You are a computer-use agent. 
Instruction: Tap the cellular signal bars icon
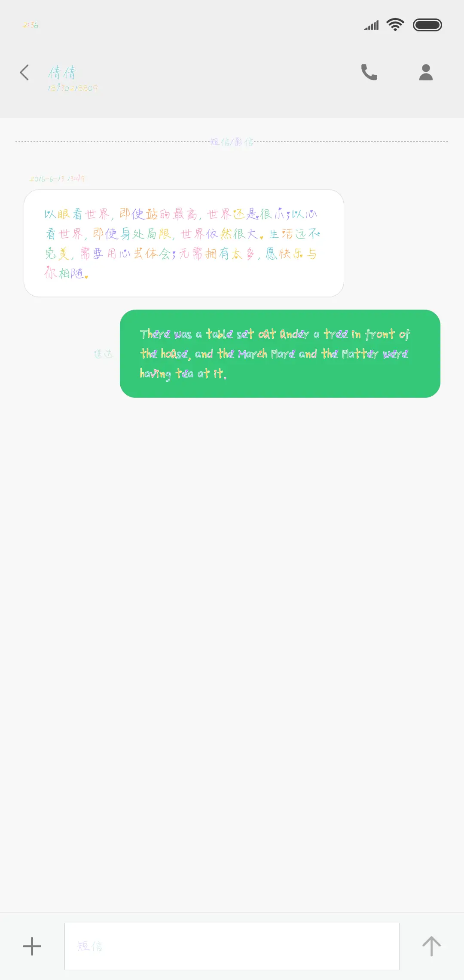[371, 25]
